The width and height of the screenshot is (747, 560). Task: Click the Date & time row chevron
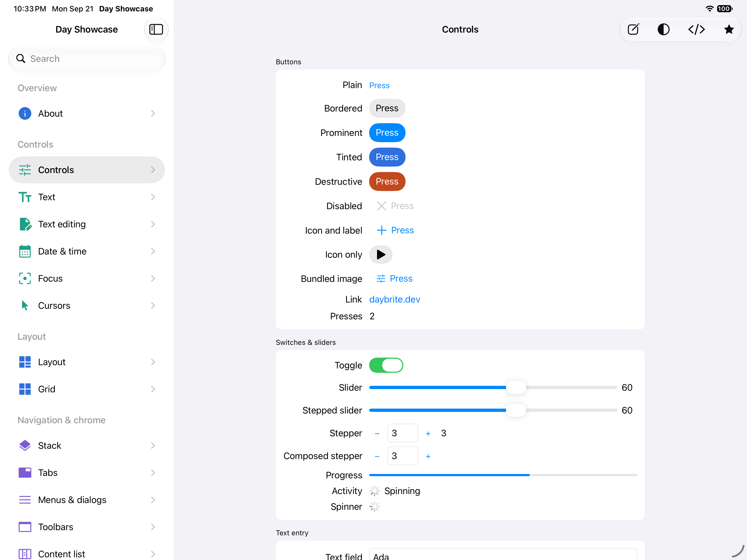click(x=153, y=251)
